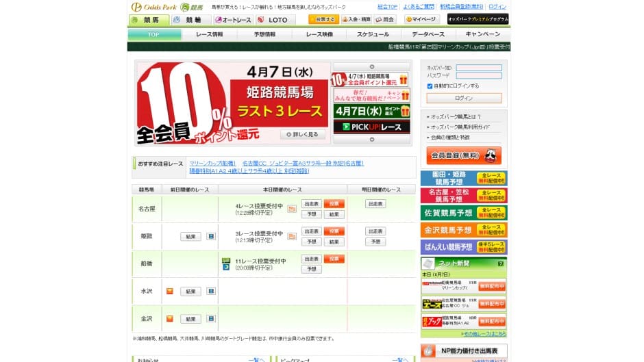Viewport: 644px width, 362px height.
Task: Open NP能力値付き出馬表 banner
Action: tap(464, 351)
